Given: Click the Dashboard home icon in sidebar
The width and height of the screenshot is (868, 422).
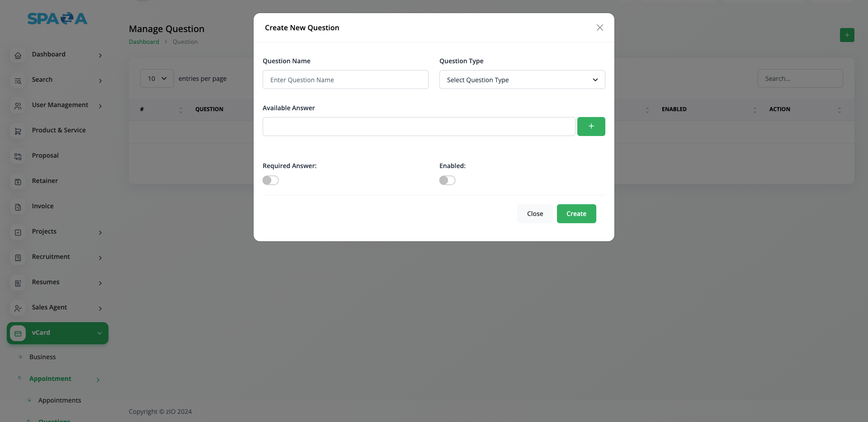Looking at the screenshot, I should [x=18, y=56].
